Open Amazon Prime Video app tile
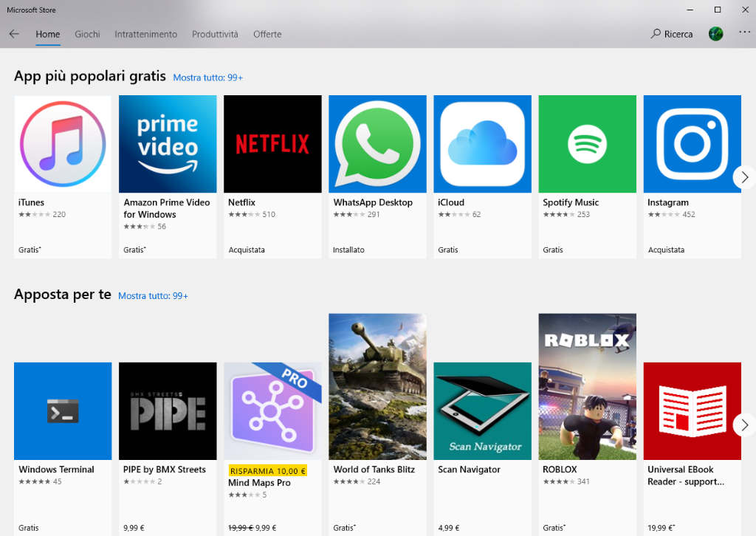756x536 pixels. click(x=168, y=176)
